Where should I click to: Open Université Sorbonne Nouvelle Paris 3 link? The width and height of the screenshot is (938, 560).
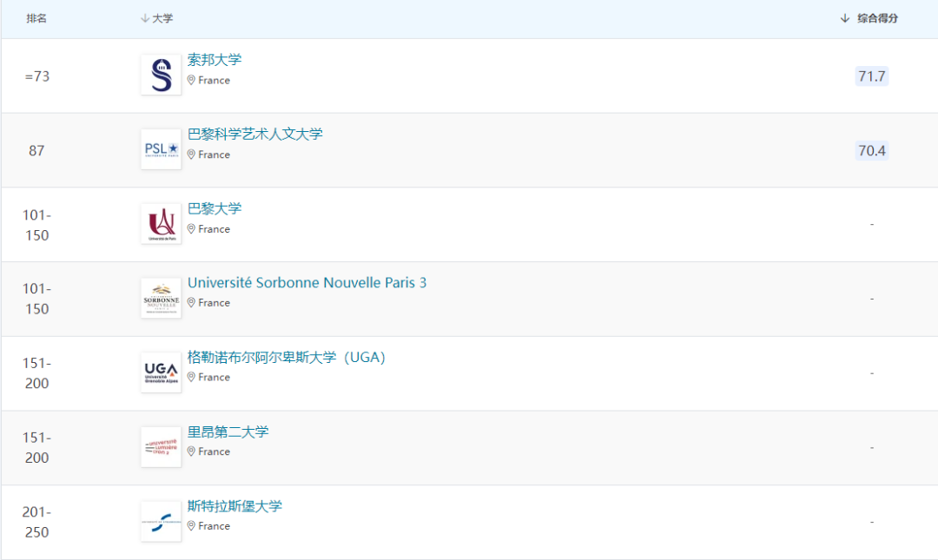[307, 282]
